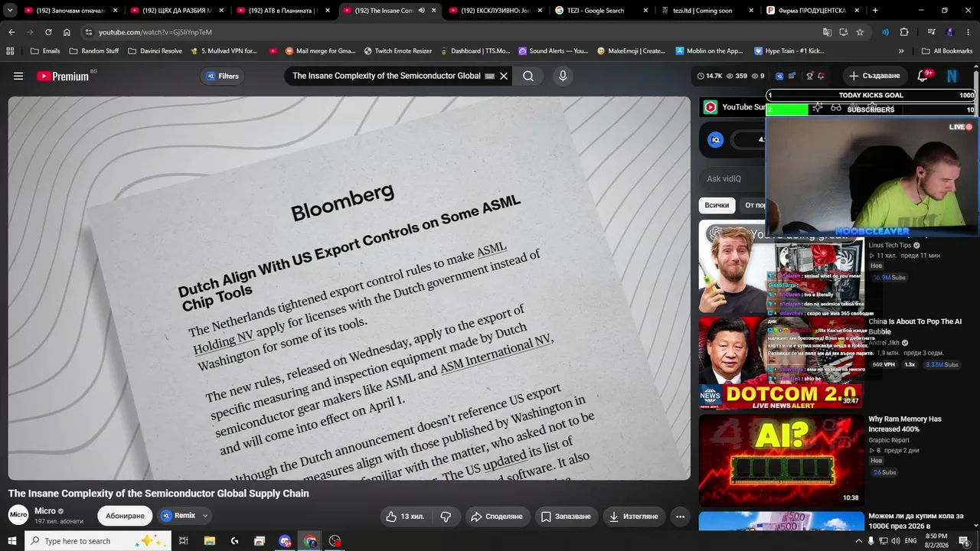Switch to the TEZI - Google Search tab
This screenshot has height=551, width=980.
pos(600,11)
